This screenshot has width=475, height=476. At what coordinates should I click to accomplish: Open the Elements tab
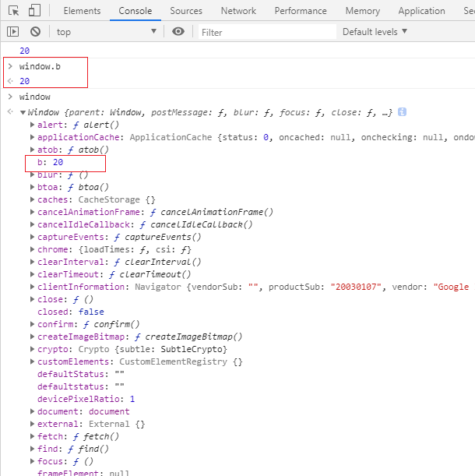[82, 11]
